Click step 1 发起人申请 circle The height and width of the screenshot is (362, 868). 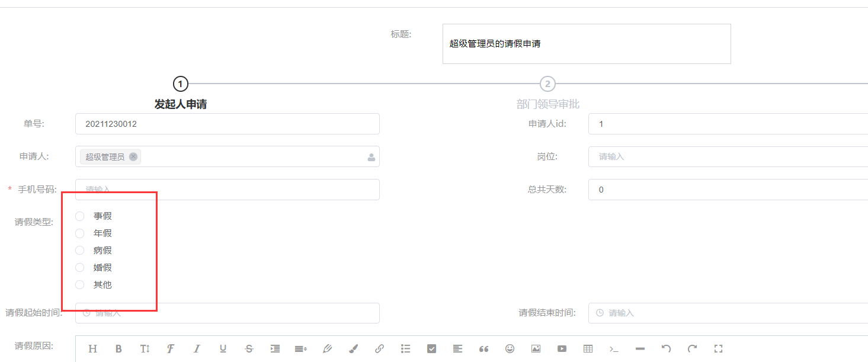click(181, 84)
